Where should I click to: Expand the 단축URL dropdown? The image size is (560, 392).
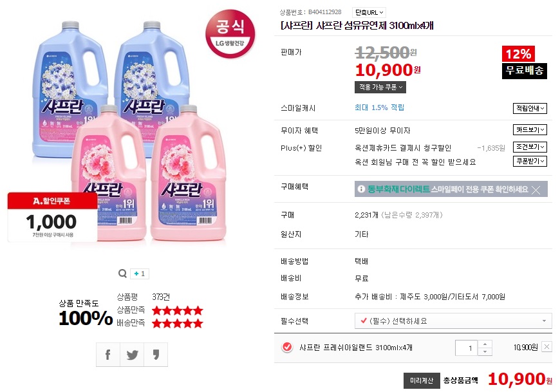click(369, 12)
